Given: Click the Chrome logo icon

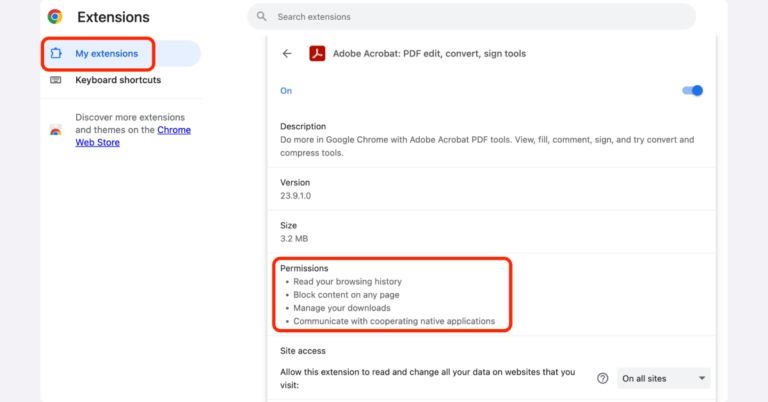Looking at the screenshot, I should point(55,17).
